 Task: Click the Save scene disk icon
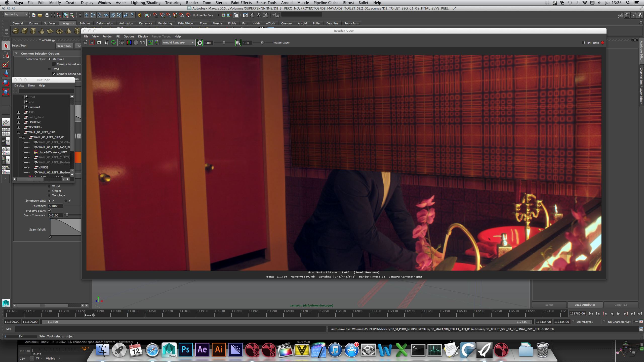point(47,15)
